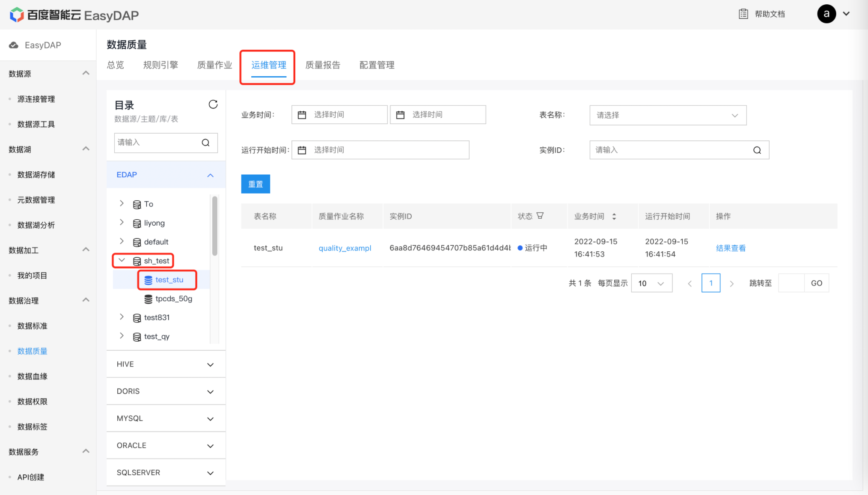Viewport: 868px width, 495px height.
Task: Switch to the 质量作业 tab
Action: click(x=214, y=65)
